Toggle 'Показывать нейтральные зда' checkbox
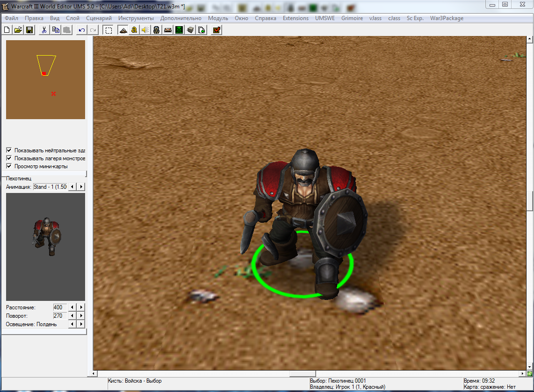The height and width of the screenshot is (392, 534). [x=9, y=150]
